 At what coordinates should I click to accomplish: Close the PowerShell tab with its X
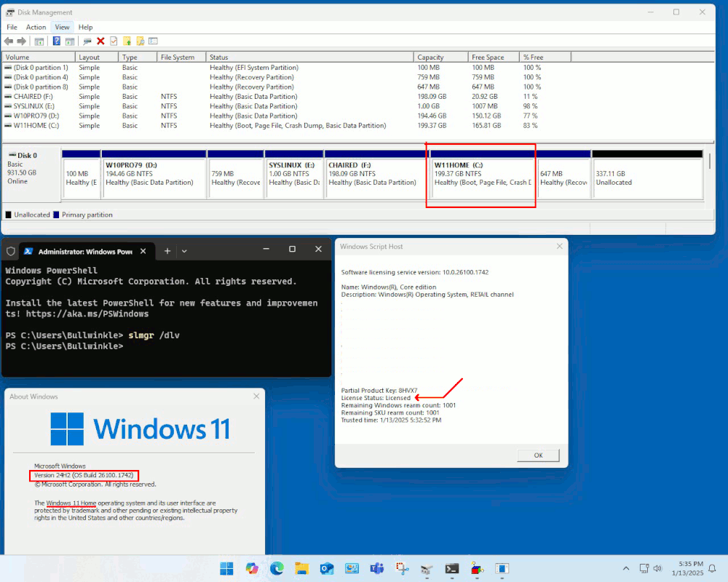coord(143,251)
